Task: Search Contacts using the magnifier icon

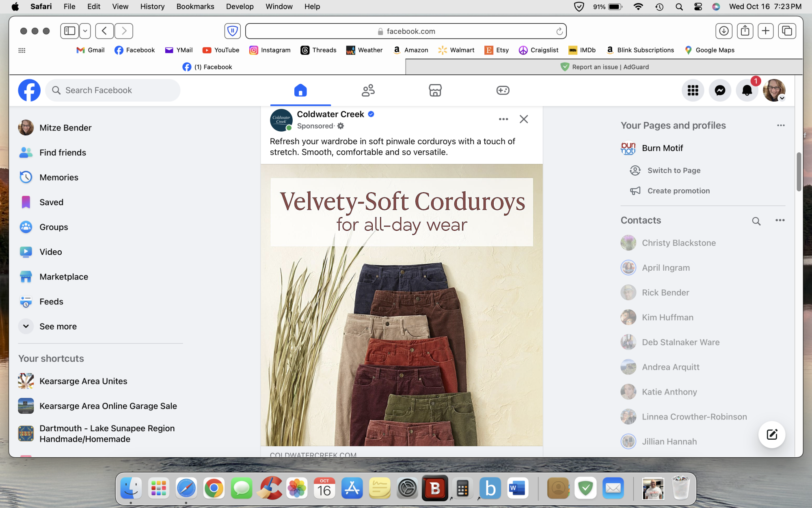Action: click(756, 221)
